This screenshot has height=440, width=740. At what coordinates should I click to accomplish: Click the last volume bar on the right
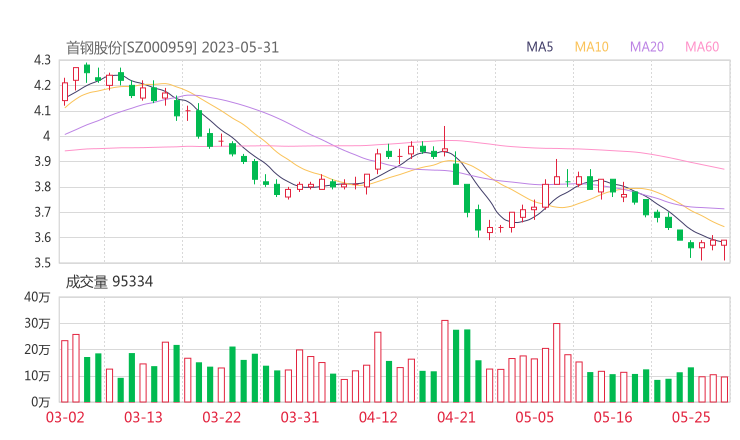click(x=724, y=389)
